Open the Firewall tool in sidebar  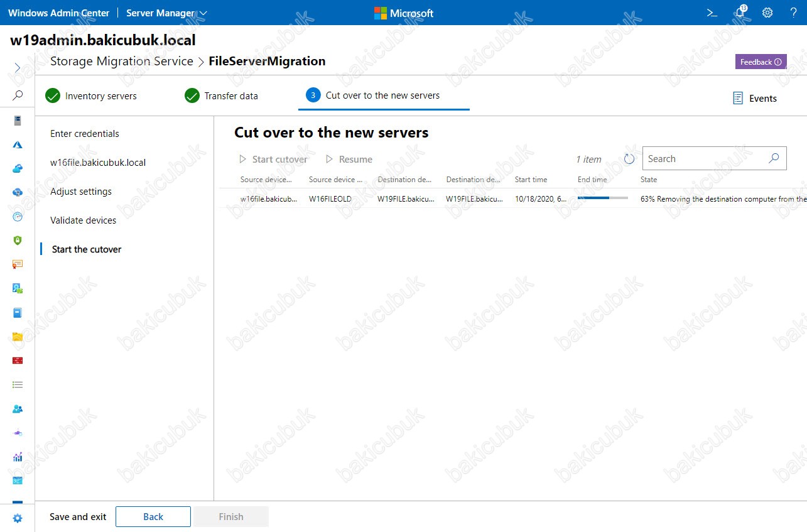18,361
